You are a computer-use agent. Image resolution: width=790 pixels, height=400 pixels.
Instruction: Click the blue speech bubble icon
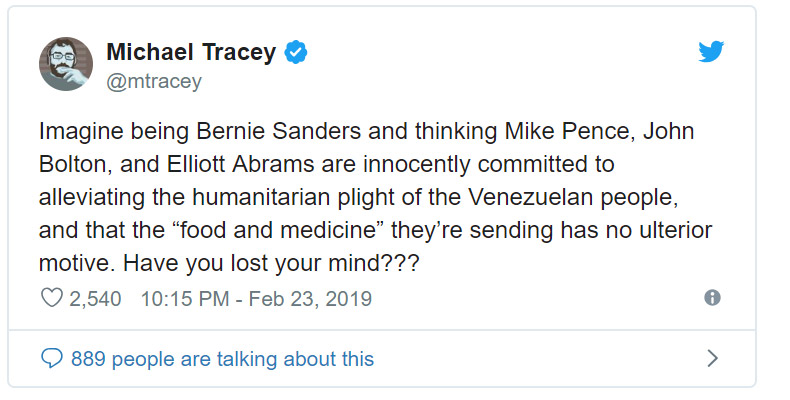click(x=51, y=358)
